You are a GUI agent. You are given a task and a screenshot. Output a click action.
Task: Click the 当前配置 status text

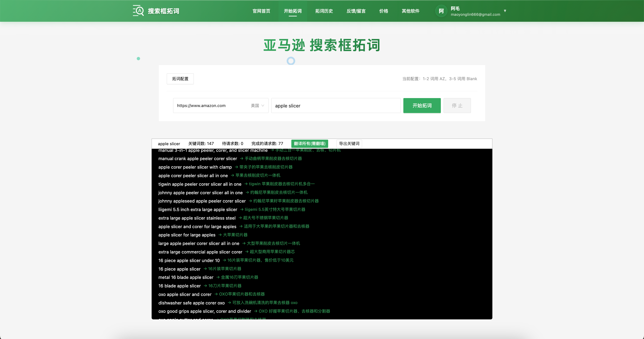coord(440,79)
